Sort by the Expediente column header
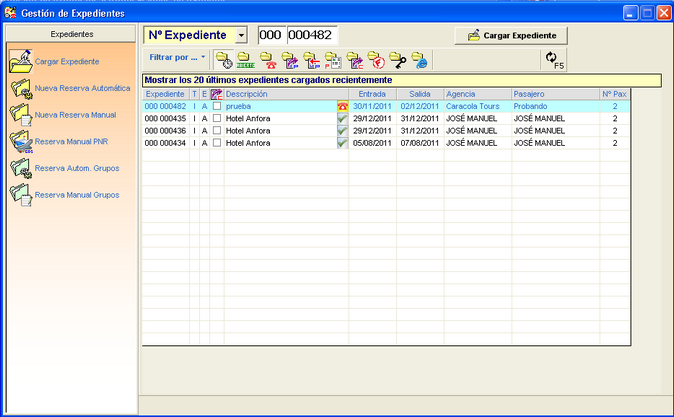 [166, 94]
